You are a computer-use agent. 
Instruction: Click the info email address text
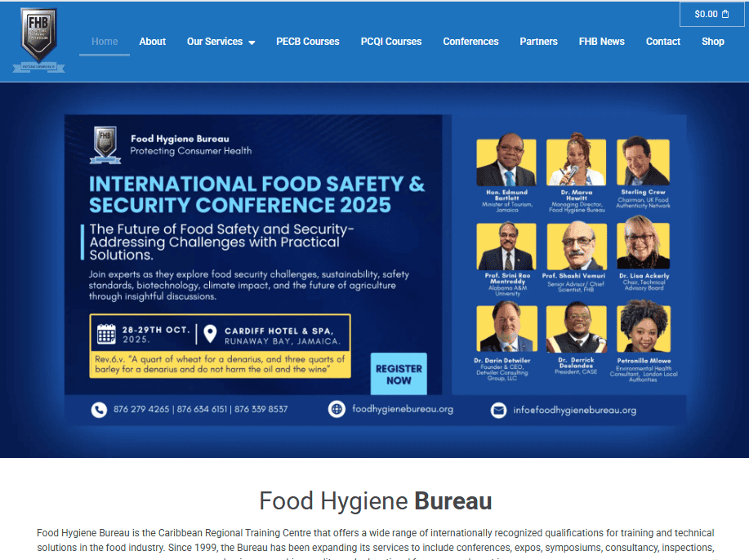click(x=575, y=410)
